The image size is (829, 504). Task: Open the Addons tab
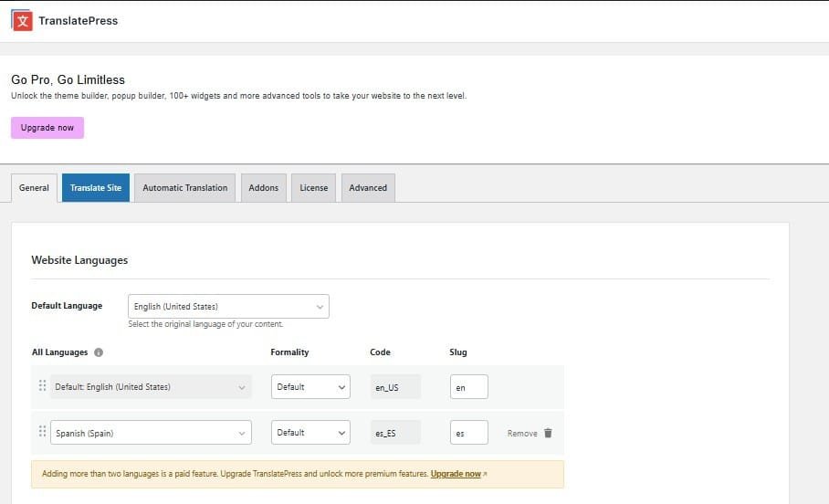click(x=264, y=188)
